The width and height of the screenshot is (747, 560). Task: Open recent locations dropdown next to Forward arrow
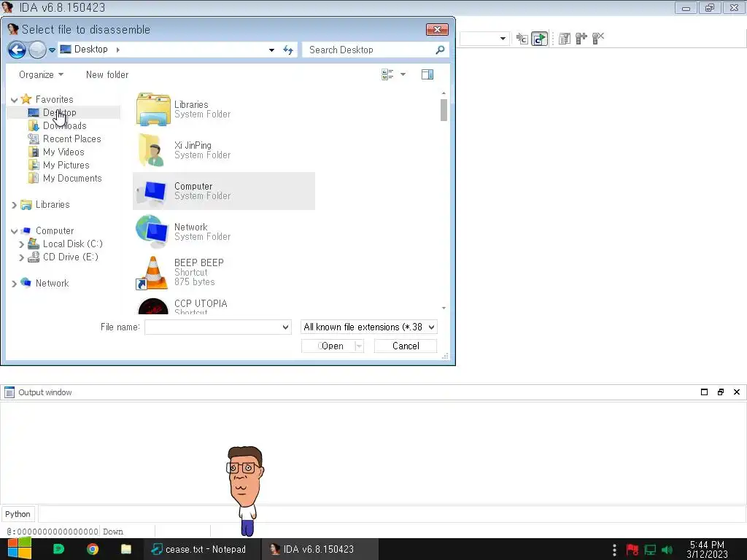[x=52, y=50]
